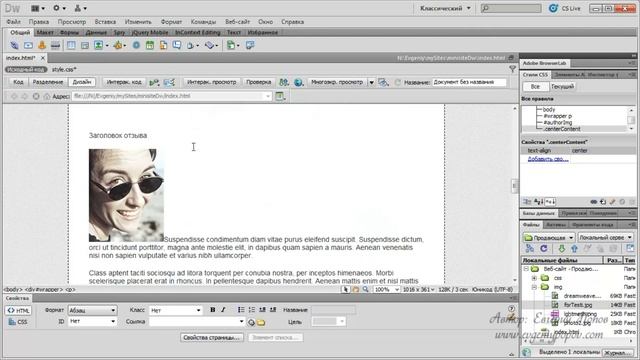This screenshot has height=360, width=640.
Task: Apply Italic formatting in Properties
Action: (x=223, y=310)
